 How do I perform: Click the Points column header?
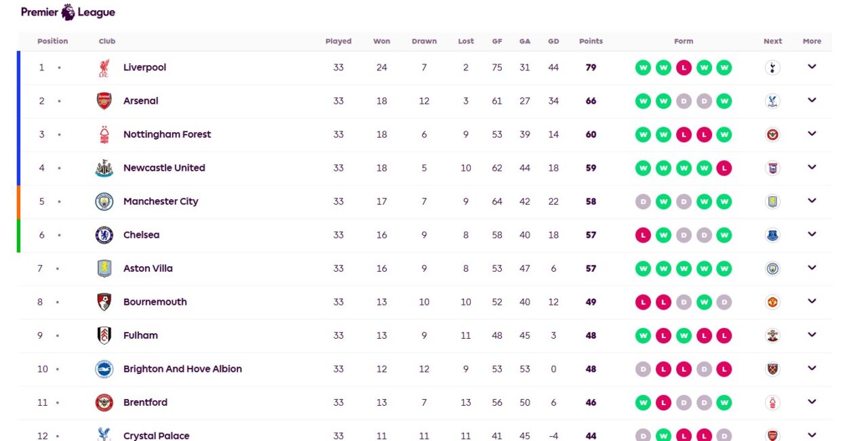click(591, 41)
